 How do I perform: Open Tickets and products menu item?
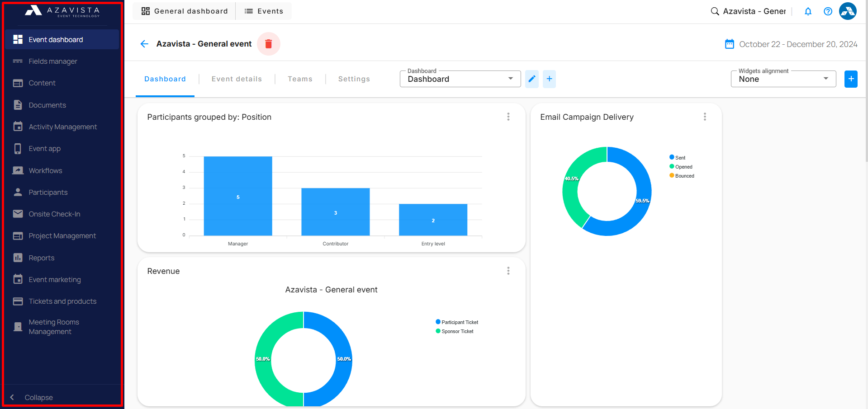point(62,301)
